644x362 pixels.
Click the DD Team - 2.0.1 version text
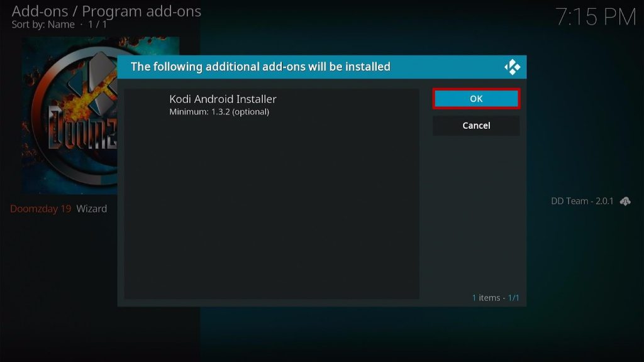coord(582,201)
